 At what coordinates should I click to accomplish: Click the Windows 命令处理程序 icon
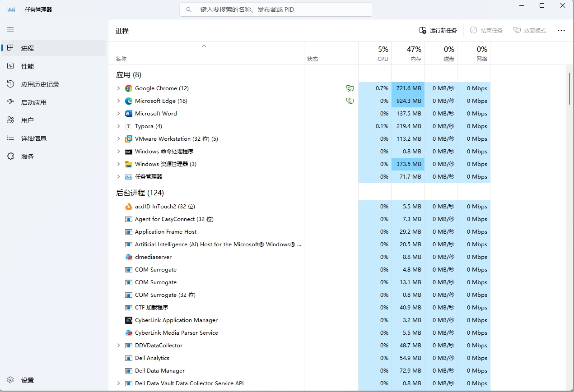click(x=129, y=152)
